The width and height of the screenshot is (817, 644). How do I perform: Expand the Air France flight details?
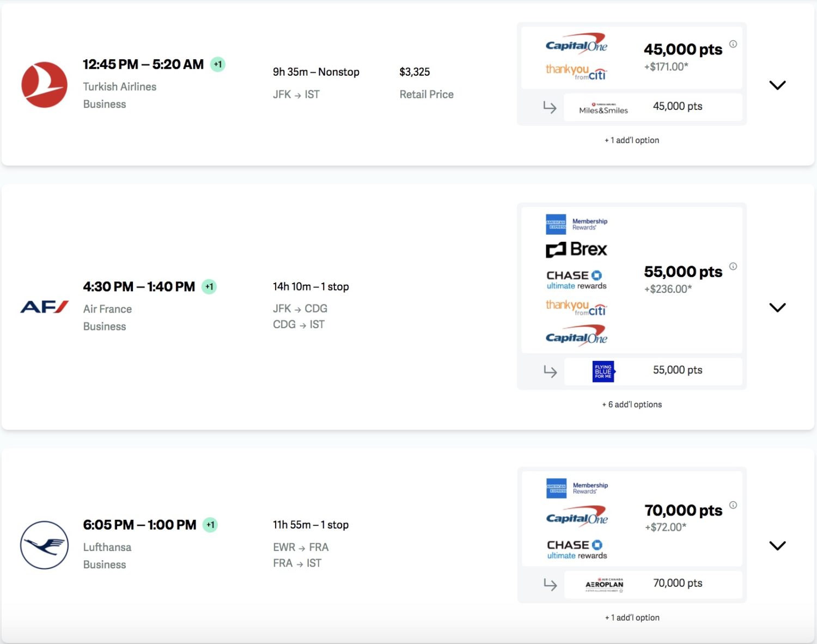777,308
